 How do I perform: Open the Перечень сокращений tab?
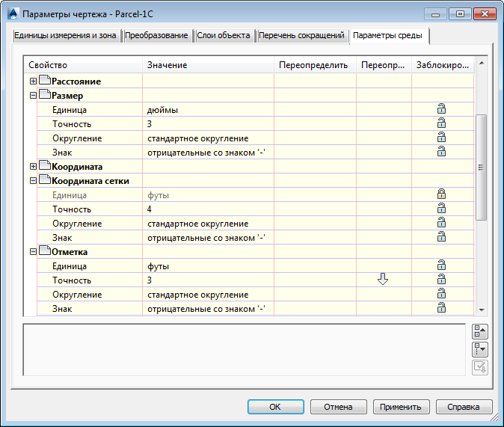[301, 36]
